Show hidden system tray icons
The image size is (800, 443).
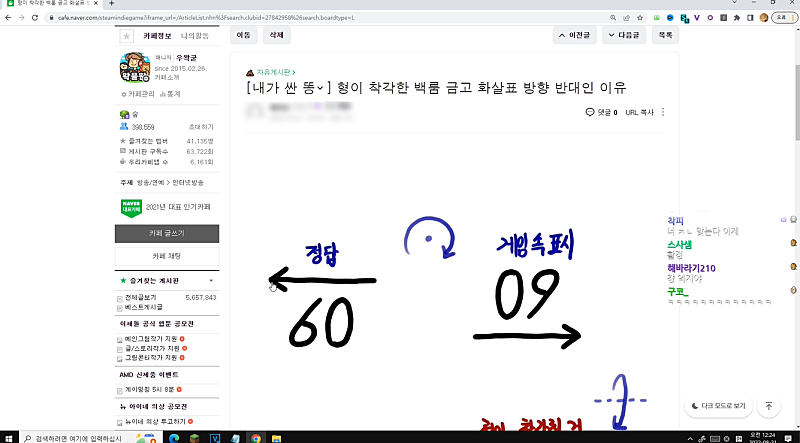690,438
